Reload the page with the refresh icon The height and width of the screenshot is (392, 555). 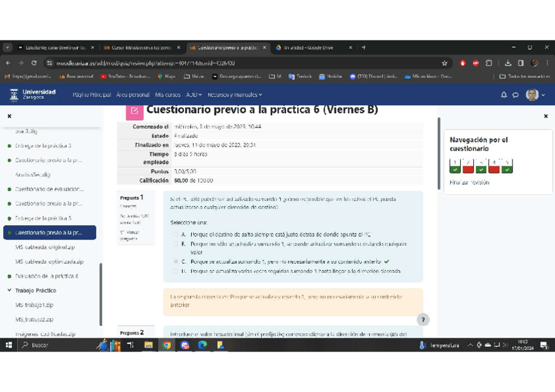click(34, 63)
